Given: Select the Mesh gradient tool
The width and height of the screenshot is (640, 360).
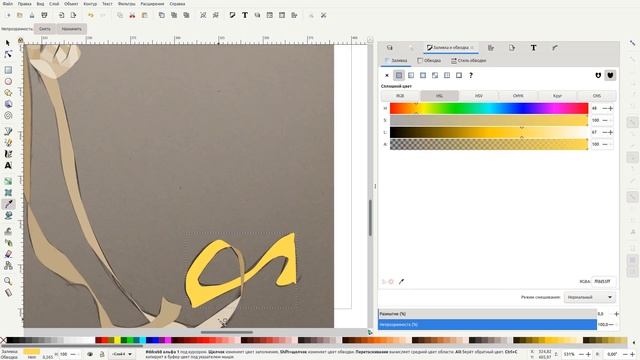Looking at the screenshot, I should point(8,192).
